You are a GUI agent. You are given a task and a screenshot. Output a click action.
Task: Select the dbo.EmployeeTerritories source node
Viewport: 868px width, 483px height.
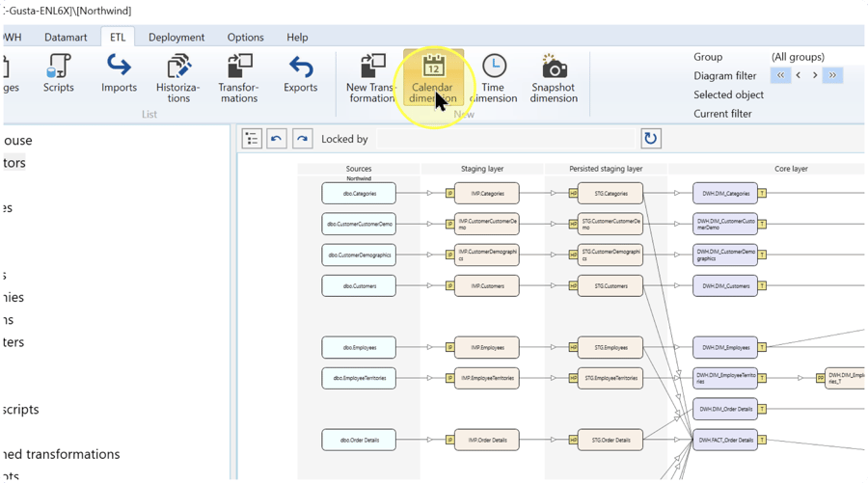[359, 379]
